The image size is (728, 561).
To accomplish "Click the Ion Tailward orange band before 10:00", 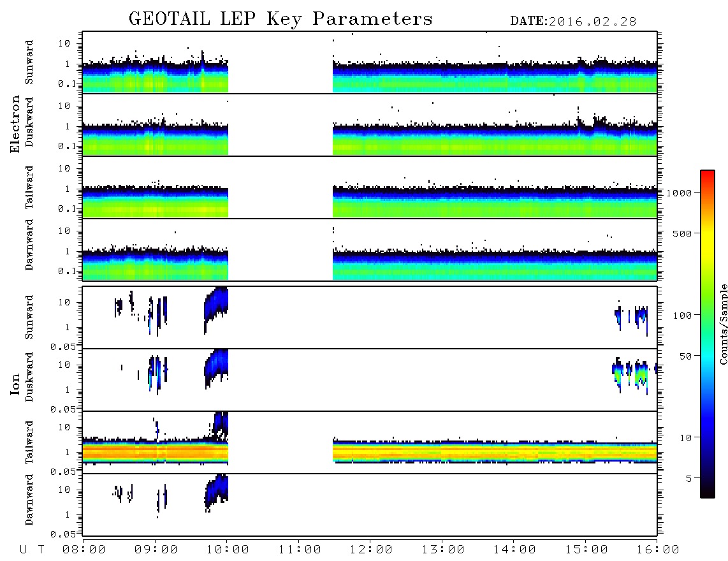I will 155,451.
